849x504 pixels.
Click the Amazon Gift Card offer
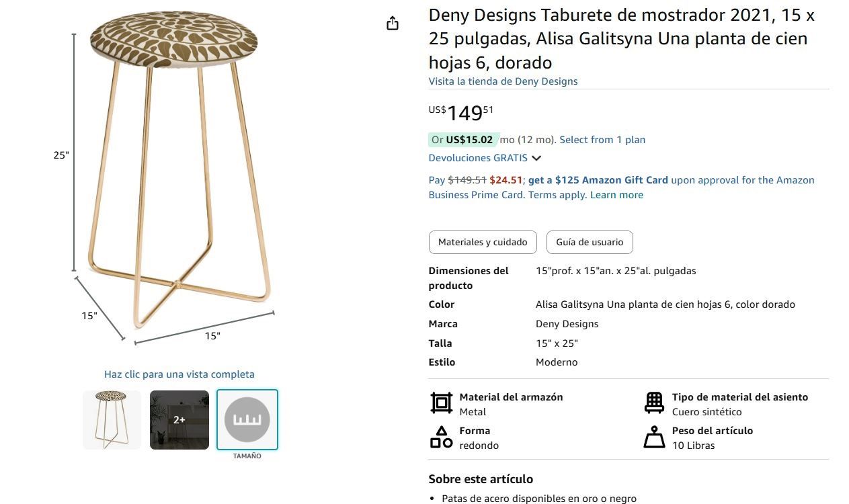click(598, 179)
